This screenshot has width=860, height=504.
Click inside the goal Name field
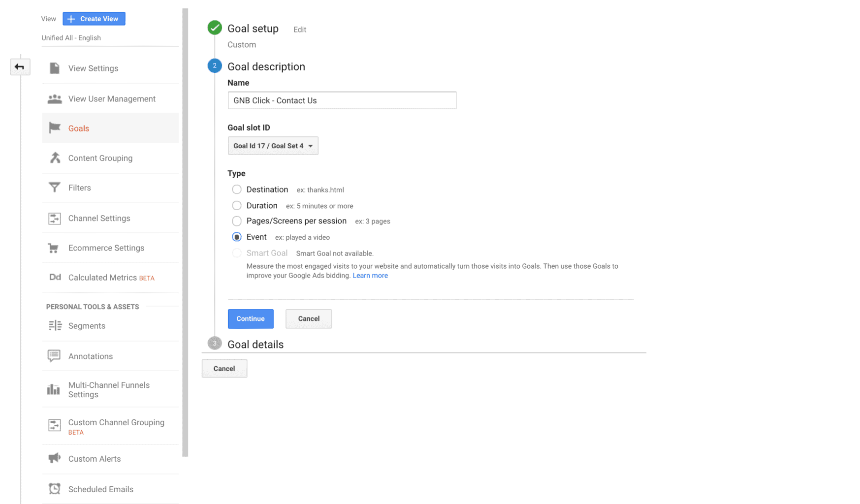point(342,100)
